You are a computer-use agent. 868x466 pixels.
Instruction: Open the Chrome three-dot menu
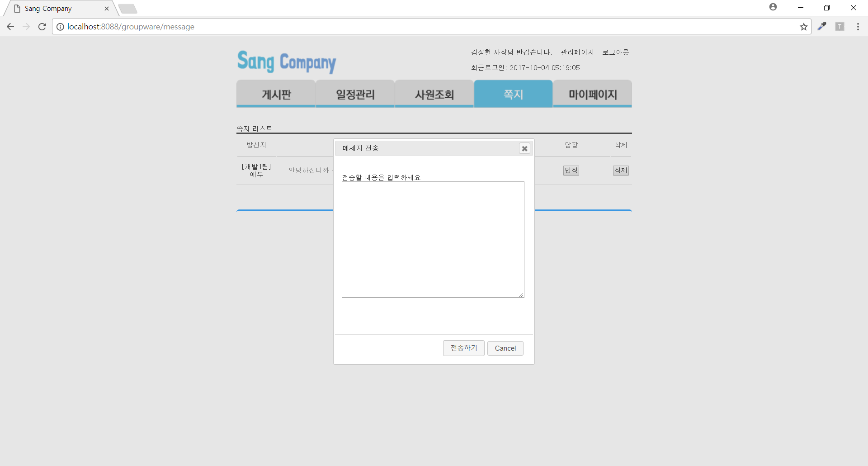click(x=858, y=27)
